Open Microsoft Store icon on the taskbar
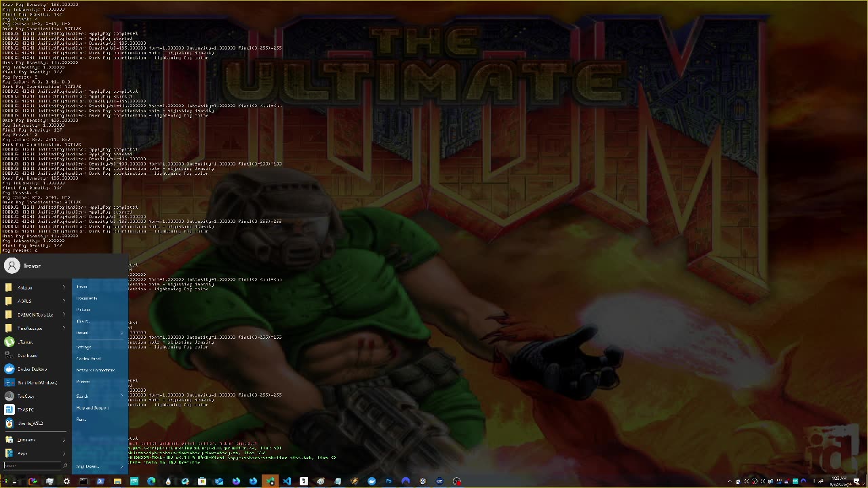868x488 pixels. 202,481
